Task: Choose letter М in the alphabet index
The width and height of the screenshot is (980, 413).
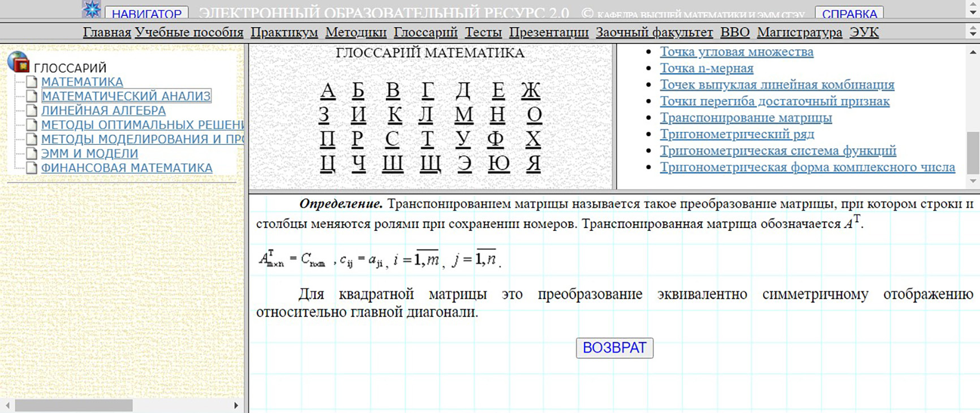Action: coord(463,114)
